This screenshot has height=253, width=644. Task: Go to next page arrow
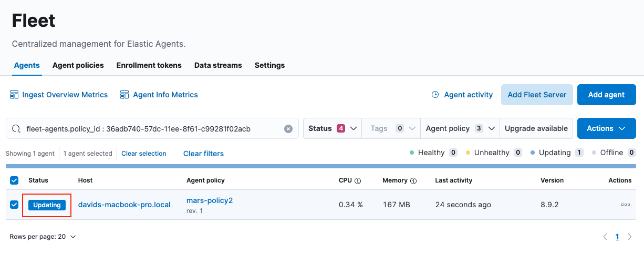coord(630,237)
